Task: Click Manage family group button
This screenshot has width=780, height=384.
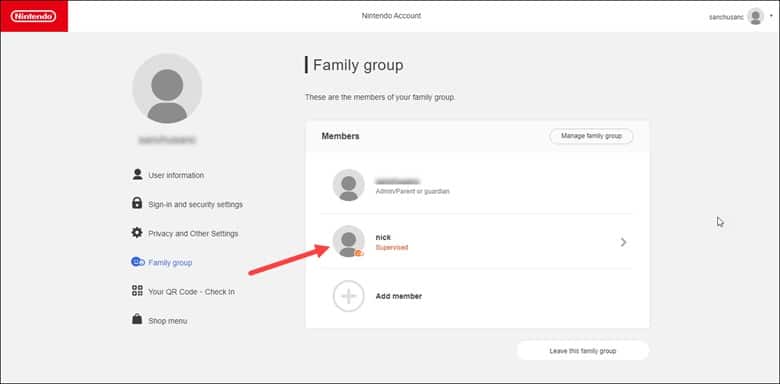Action: click(591, 136)
